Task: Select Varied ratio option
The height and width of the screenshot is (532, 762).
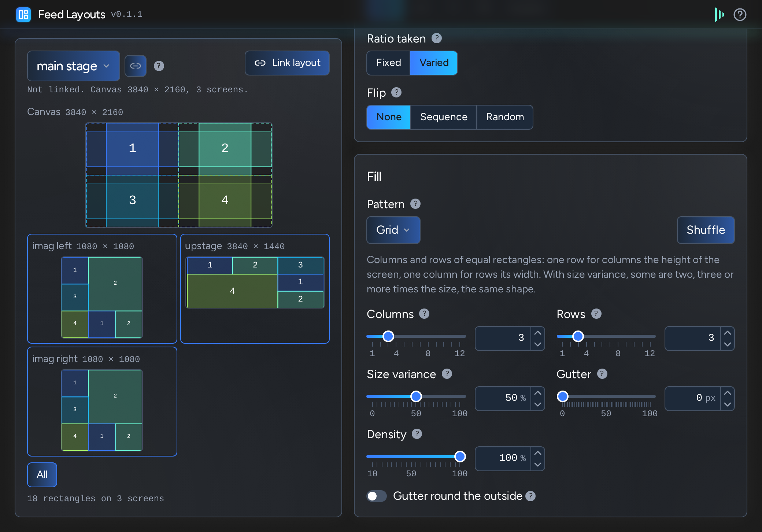Action: pyautogui.click(x=434, y=63)
